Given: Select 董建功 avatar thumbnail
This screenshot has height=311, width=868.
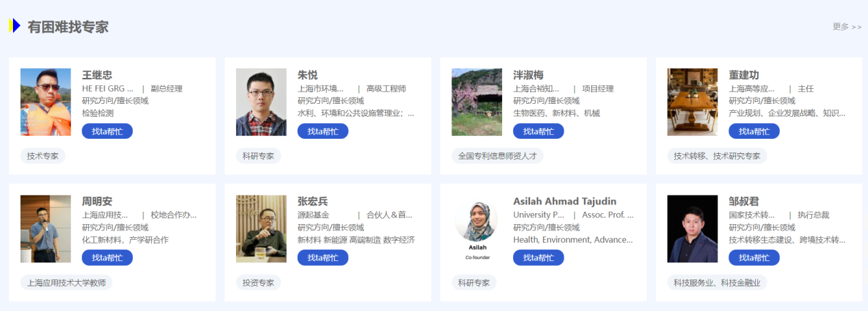Looking at the screenshot, I should [x=692, y=102].
